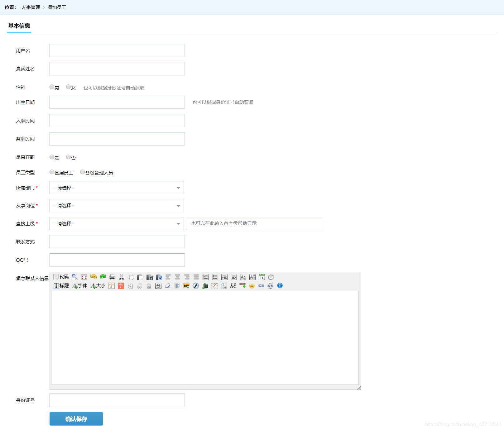Open the 大小 font size dropdown
Image resolution: width=504 pixels, height=430 pixels.
[x=98, y=286]
